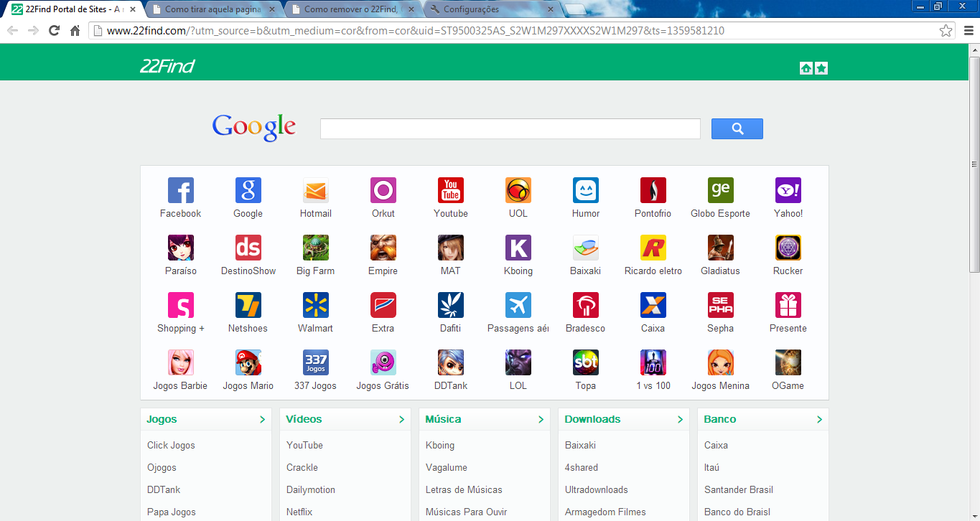Click the 22Find logo in the header

(x=167, y=67)
